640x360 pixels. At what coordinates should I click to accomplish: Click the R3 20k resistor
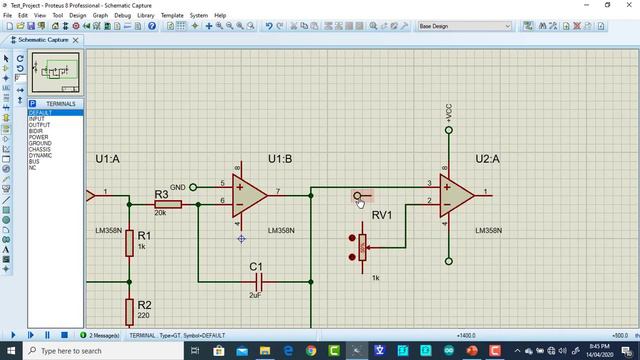pyautogui.click(x=168, y=204)
